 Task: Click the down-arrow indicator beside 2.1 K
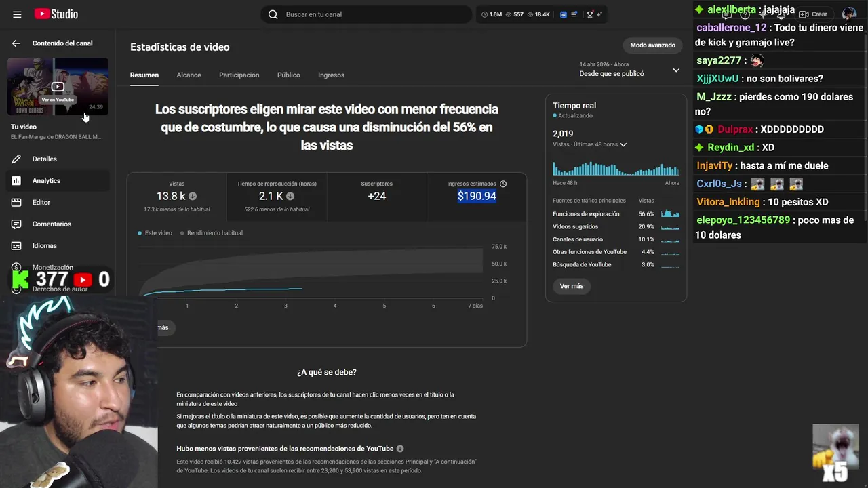(290, 196)
